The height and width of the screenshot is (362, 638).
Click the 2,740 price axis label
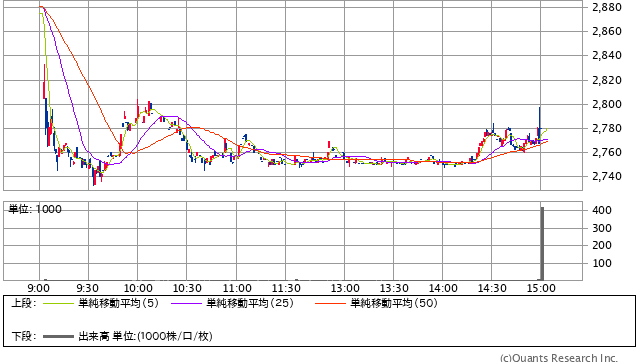(x=607, y=177)
